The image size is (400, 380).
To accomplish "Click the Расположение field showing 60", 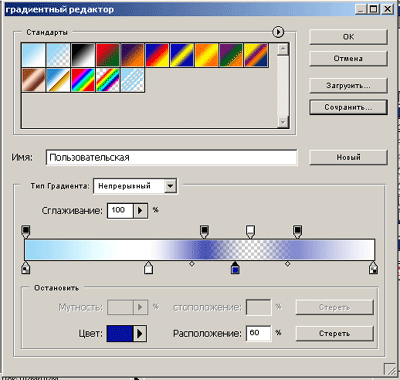I will click(x=258, y=333).
